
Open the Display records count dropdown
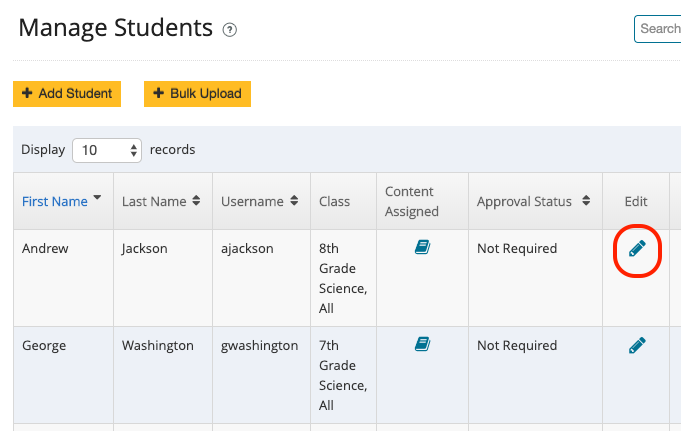click(108, 150)
